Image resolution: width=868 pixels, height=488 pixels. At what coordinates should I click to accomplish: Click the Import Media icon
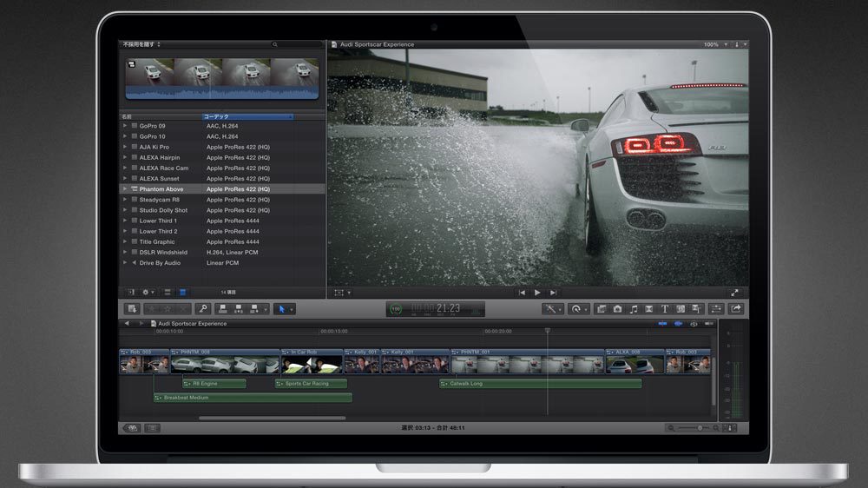132,308
